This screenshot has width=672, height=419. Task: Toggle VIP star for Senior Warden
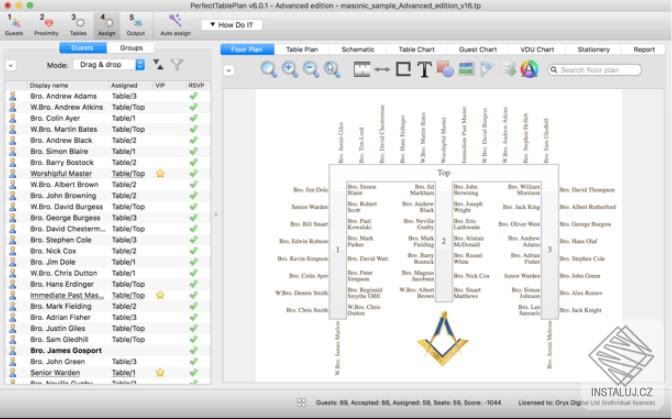[160, 372]
